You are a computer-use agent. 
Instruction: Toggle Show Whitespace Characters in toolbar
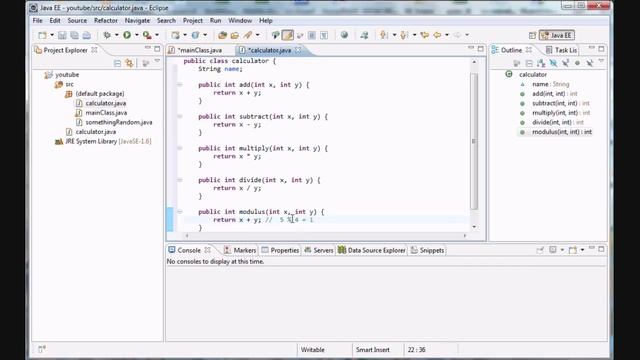click(324, 35)
